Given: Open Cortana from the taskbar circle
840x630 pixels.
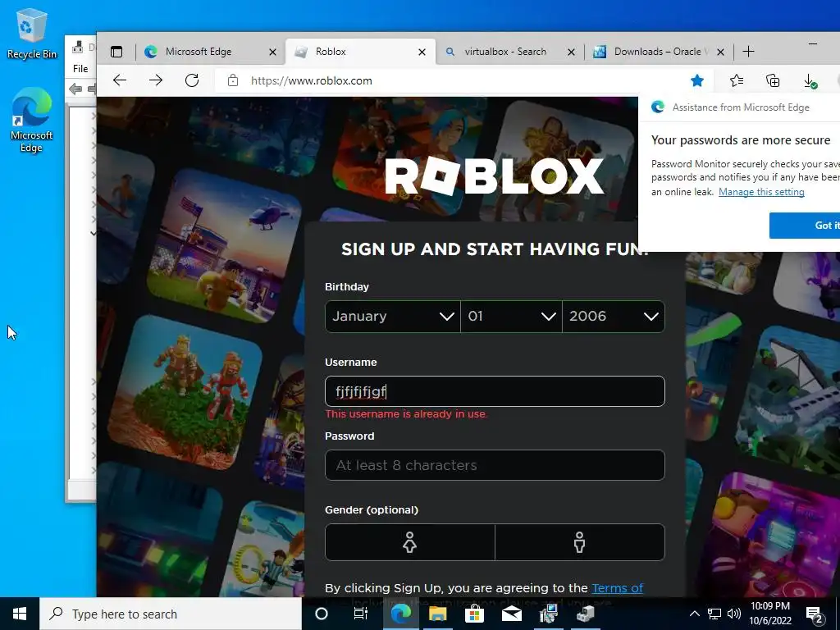Looking at the screenshot, I should pyautogui.click(x=322, y=614).
